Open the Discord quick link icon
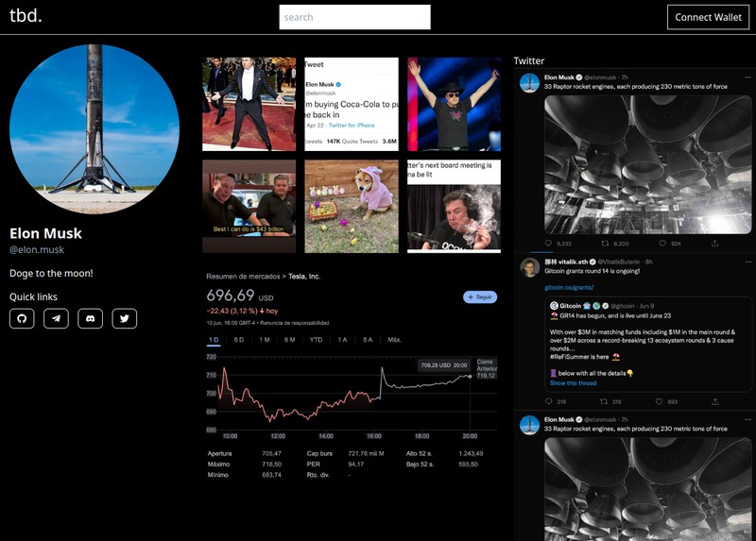The width and height of the screenshot is (756, 541). tap(90, 318)
